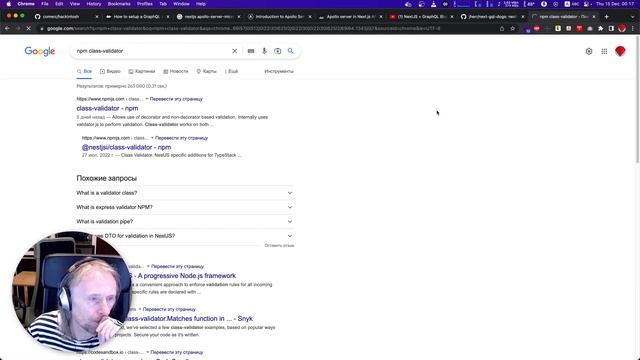The width and height of the screenshot is (640, 360).
Task: Switch to the 'Новости' tab
Action: (x=176, y=71)
